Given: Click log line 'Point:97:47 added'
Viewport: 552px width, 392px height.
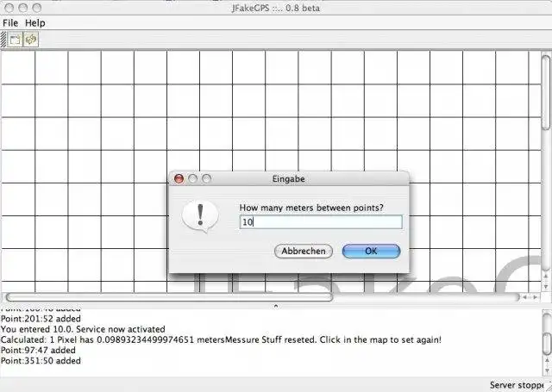Looking at the screenshot, I should [x=38, y=350].
